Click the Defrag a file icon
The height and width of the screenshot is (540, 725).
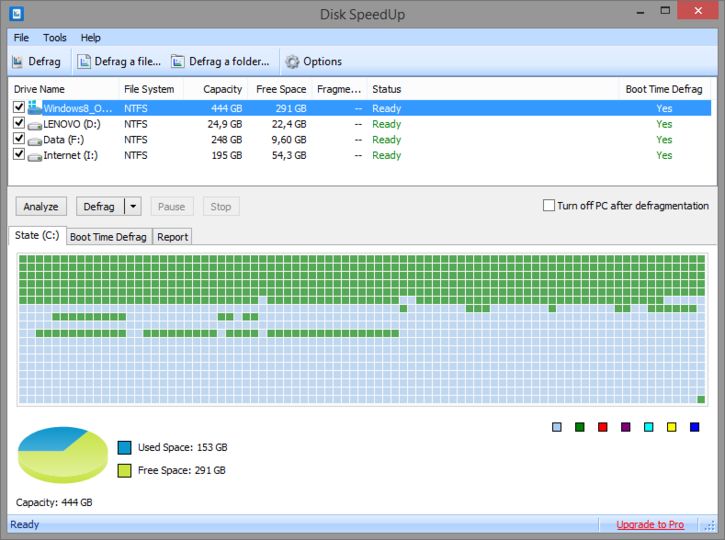[x=84, y=62]
